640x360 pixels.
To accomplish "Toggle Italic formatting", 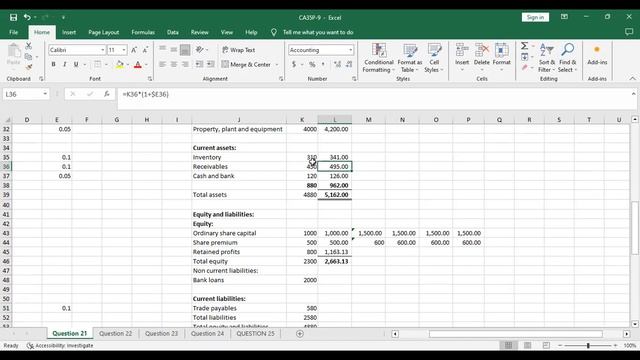I will point(64,64).
